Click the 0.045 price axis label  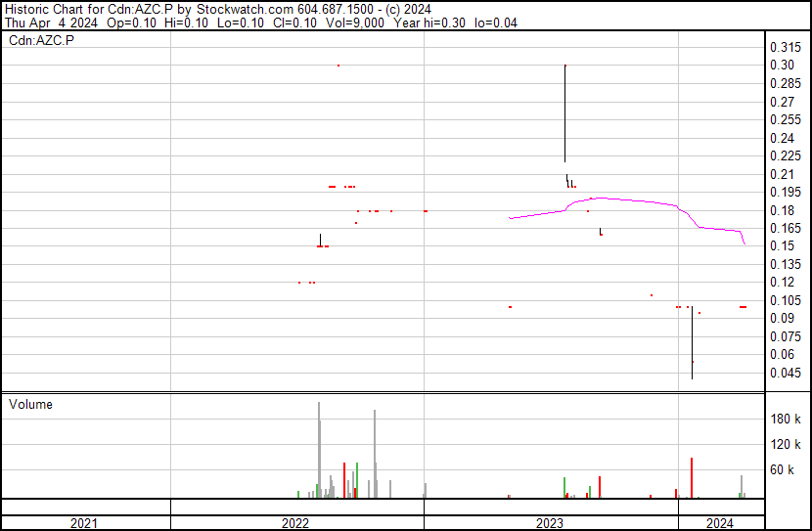pyautogui.click(x=785, y=373)
